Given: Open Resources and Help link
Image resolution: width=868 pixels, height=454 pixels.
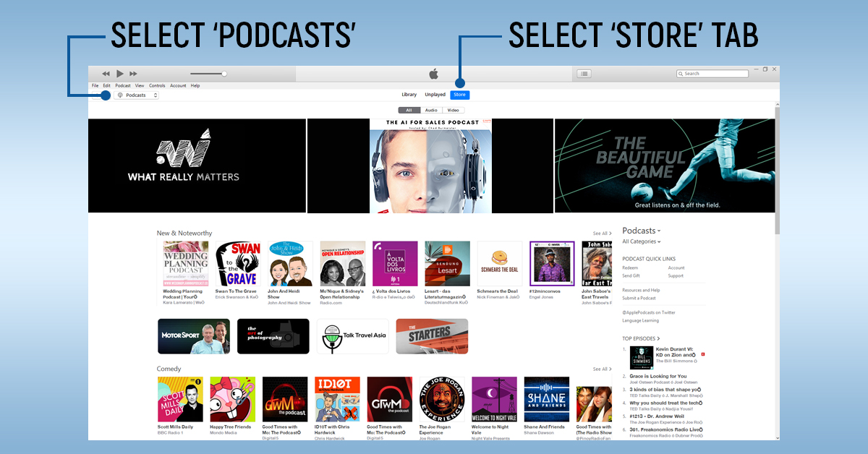Looking at the screenshot, I should coord(641,290).
